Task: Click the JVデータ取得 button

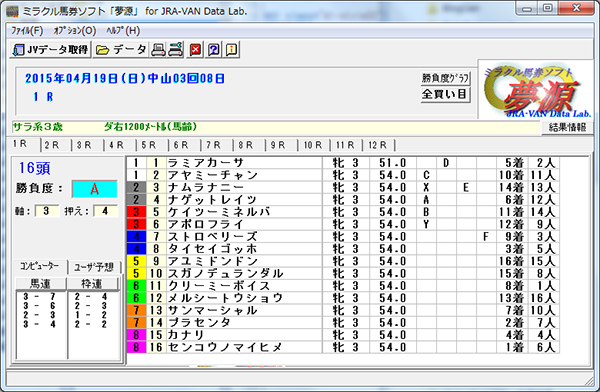Action: (50, 50)
